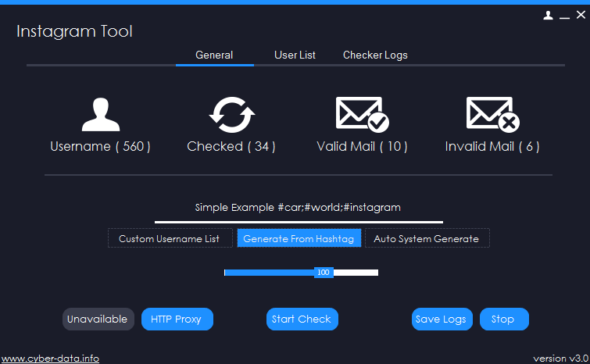Select Auto System Generate mode

427,238
